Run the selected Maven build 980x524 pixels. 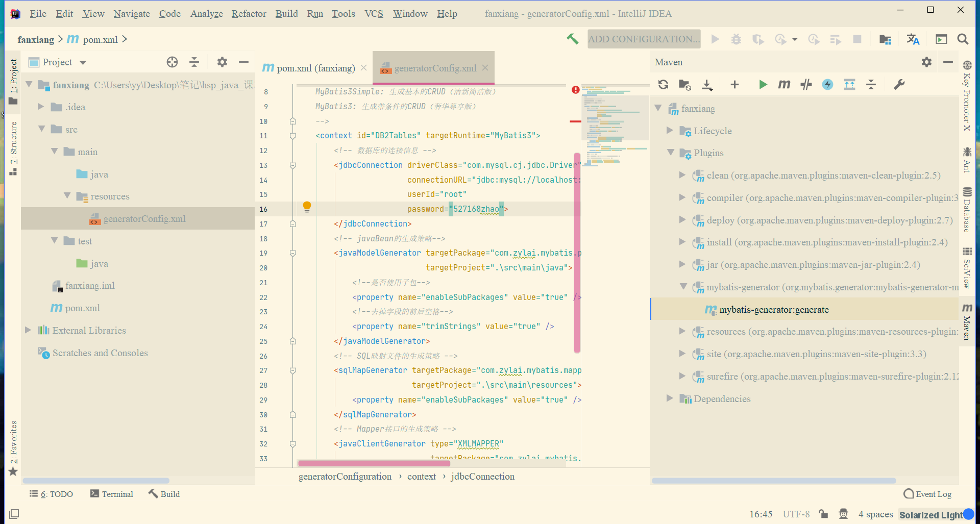pos(763,85)
